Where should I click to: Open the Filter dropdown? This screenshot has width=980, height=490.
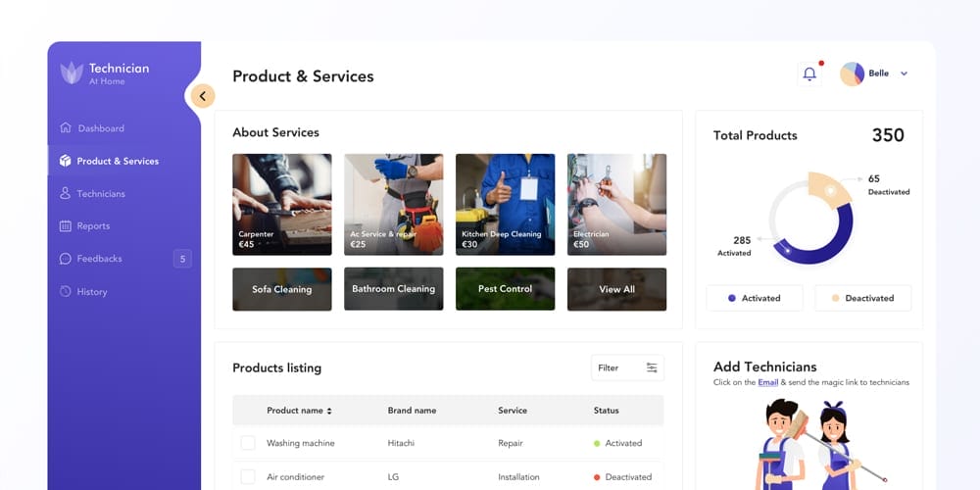click(x=627, y=367)
